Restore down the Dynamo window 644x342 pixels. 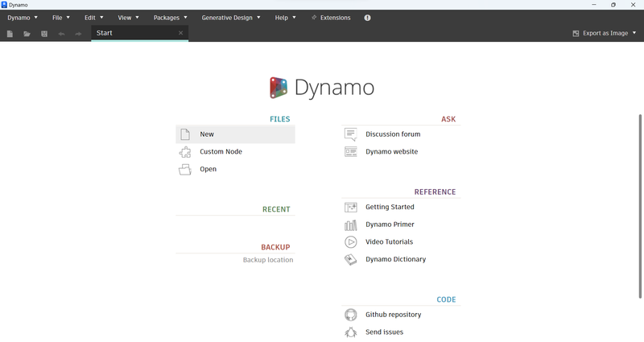(613, 5)
